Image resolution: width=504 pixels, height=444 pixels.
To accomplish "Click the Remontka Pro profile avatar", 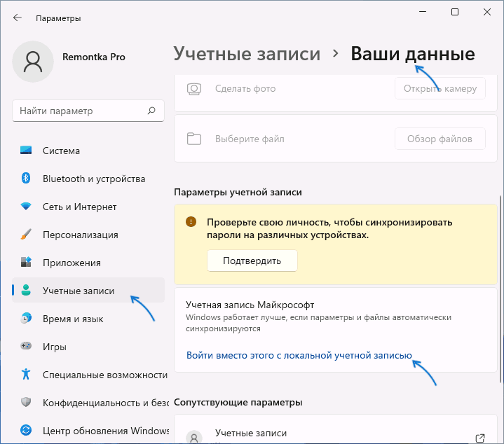I will (32, 61).
